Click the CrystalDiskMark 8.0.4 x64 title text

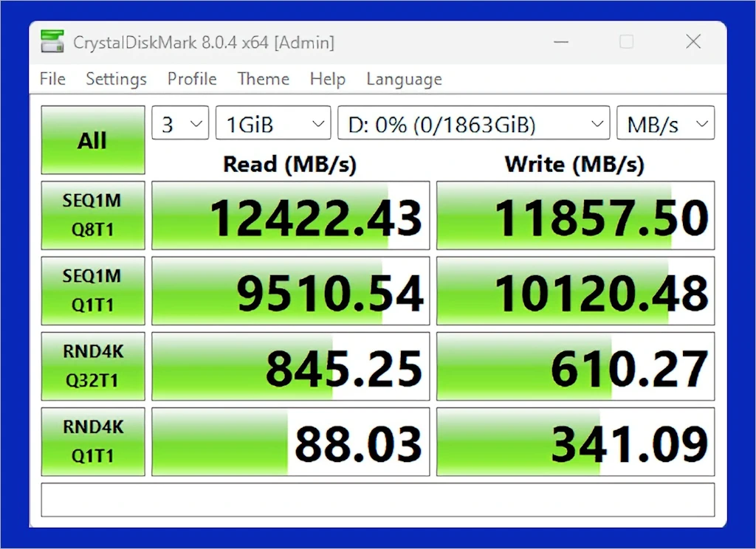[x=204, y=42]
